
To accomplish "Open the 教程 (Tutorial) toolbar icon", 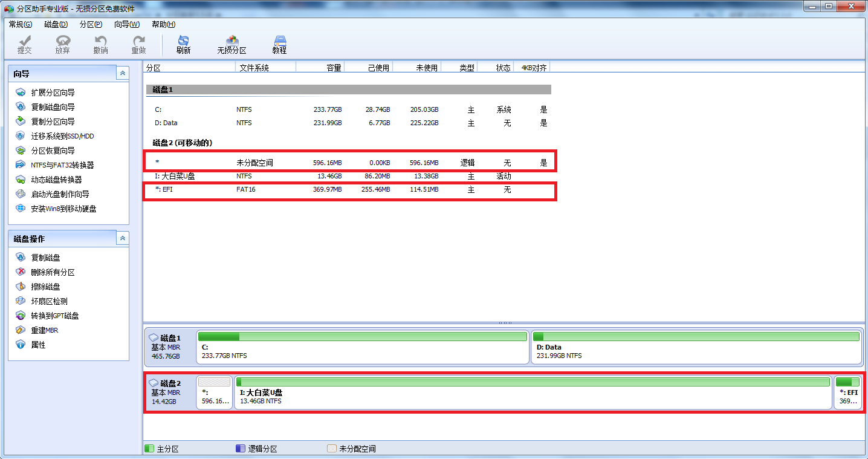I will click(x=279, y=40).
